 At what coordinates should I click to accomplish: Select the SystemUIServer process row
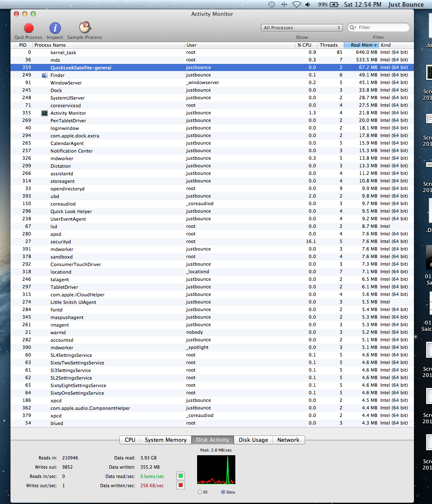[212, 98]
